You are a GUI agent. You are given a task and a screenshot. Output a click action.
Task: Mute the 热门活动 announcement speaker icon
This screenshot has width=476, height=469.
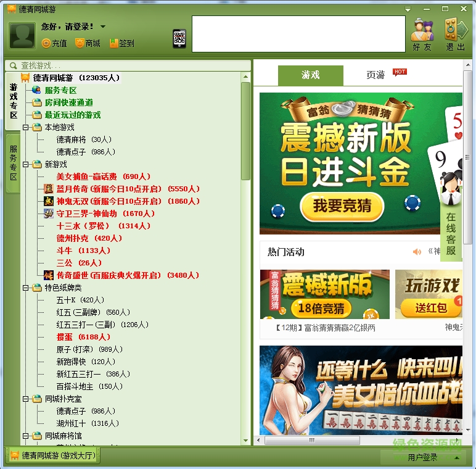coord(417,252)
